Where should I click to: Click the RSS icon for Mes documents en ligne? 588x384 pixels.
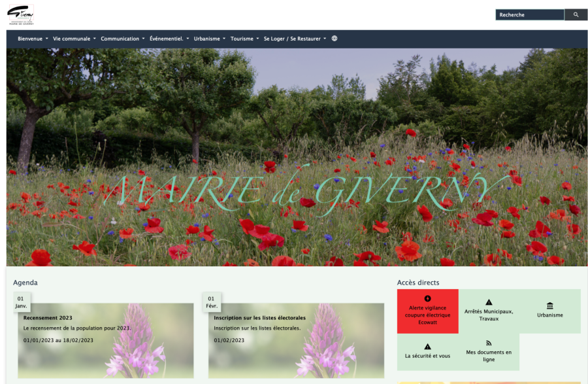(489, 343)
